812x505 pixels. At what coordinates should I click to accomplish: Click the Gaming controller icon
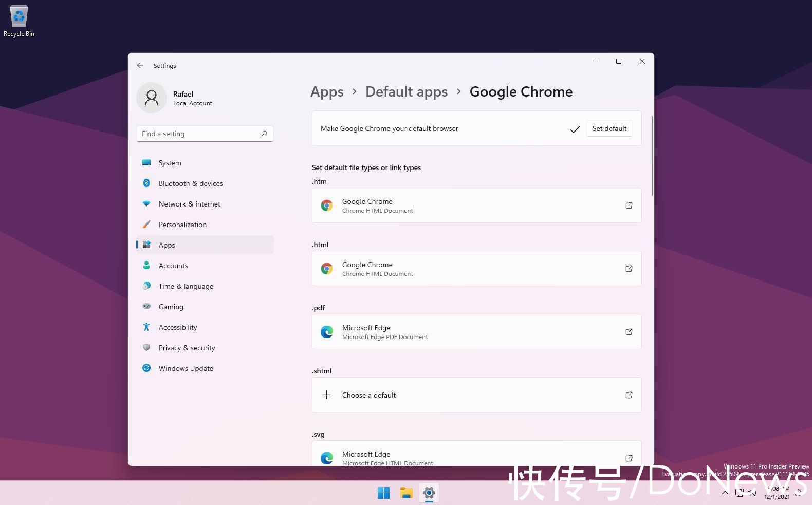146,307
